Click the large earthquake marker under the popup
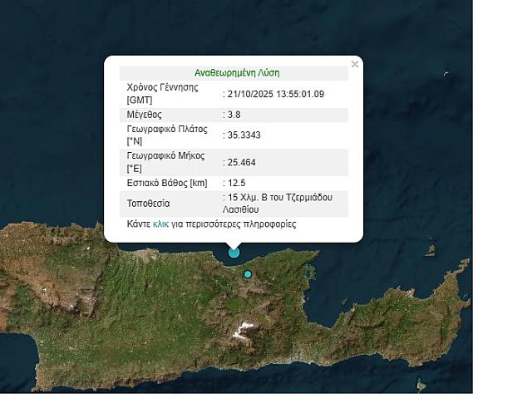 click(x=234, y=252)
